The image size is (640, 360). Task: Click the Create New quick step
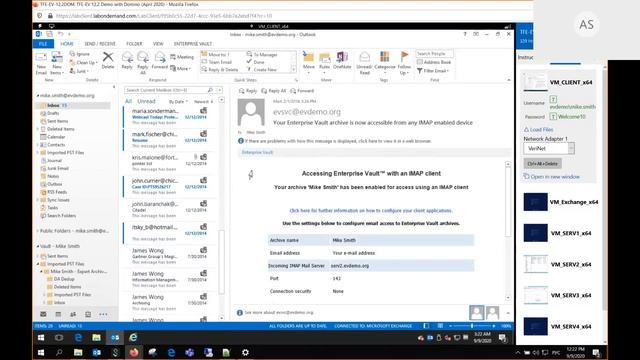262,70
